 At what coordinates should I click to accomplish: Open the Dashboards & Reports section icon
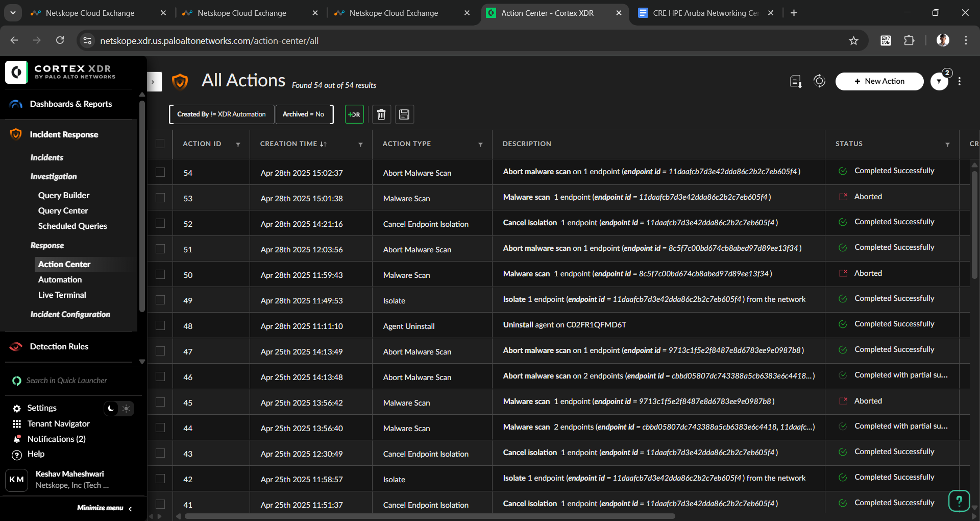click(16, 104)
